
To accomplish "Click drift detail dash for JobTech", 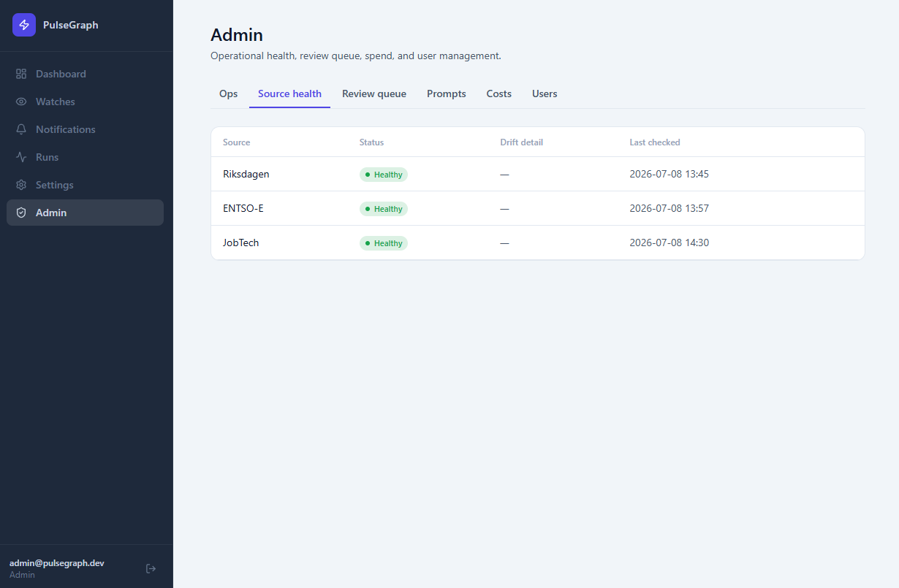I will 504,243.
